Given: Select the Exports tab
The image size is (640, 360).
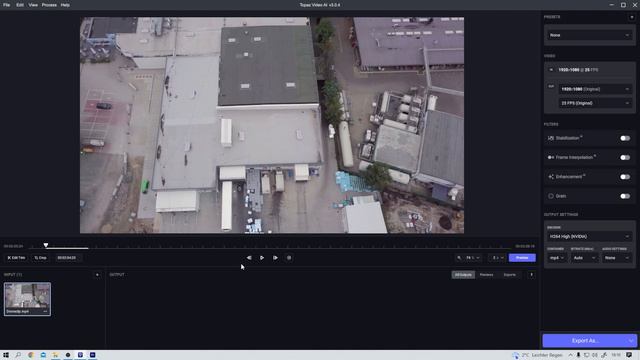Looking at the screenshot, I should [509, 275].
